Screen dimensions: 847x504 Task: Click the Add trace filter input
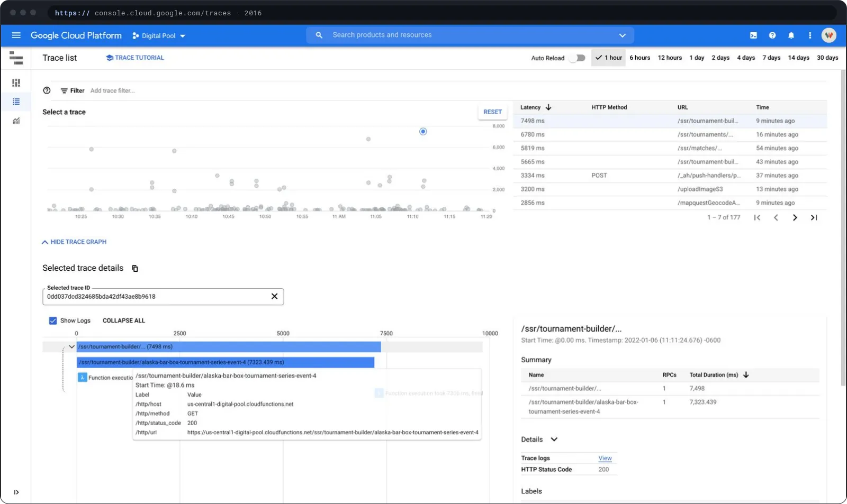pyautogui.click(x=112, y=91)
